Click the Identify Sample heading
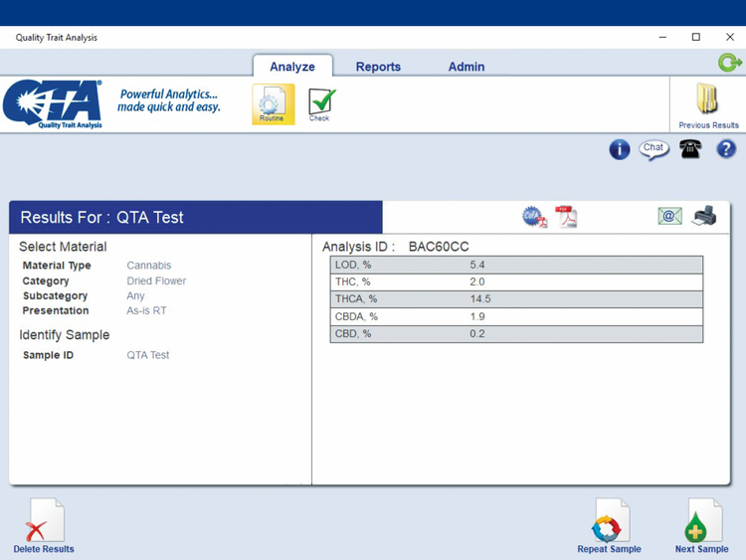Screen dimensions: 746x560 coord(65,335)
